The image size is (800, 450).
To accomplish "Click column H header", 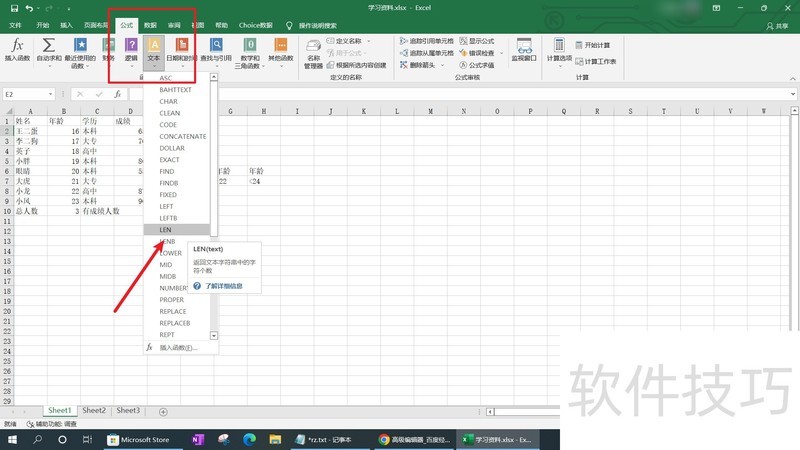I will [264, 111].
